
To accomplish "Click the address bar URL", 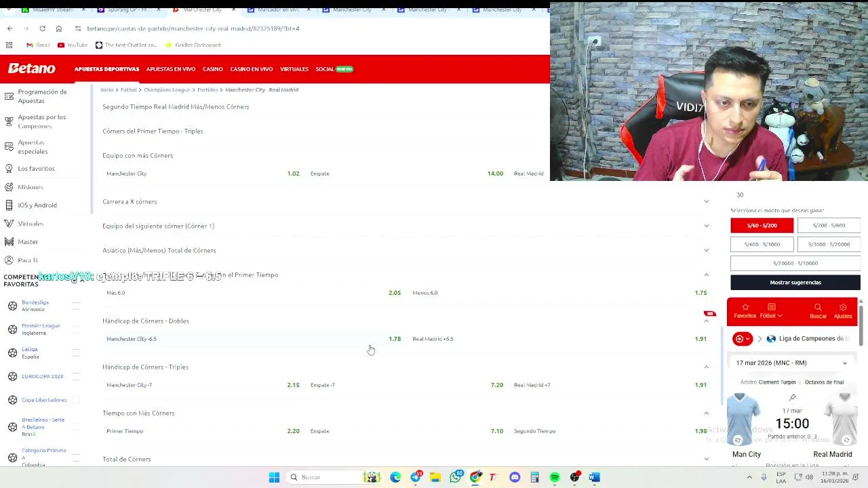I will click(193, 28).
